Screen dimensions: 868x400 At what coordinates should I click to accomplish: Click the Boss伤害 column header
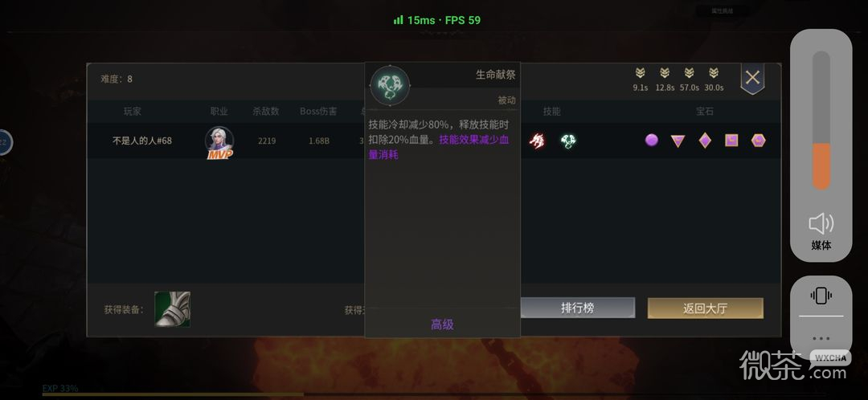(318, 111)
